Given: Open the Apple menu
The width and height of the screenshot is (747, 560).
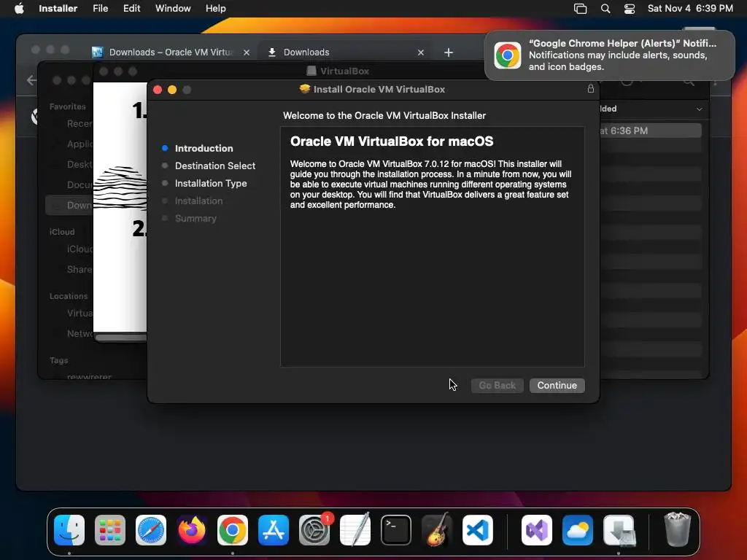Looking at the screenshot, I should click(x=19, y=8).
